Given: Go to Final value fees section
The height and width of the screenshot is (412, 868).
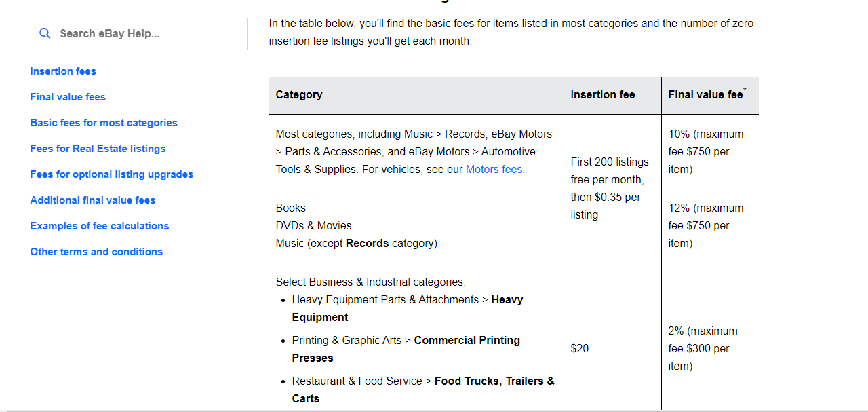Looking at the screenshot, I should click(68, 97).
